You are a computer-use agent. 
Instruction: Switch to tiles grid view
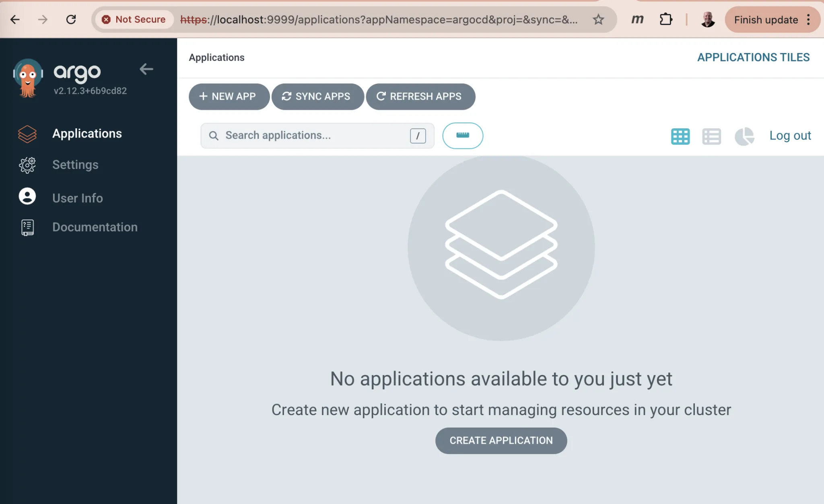tap(680, 136)
